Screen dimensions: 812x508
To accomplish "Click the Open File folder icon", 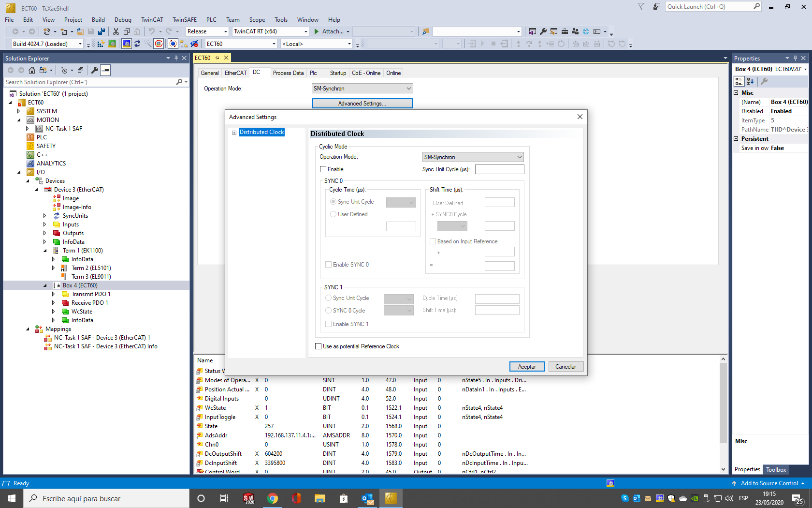I will pos(80,31).
